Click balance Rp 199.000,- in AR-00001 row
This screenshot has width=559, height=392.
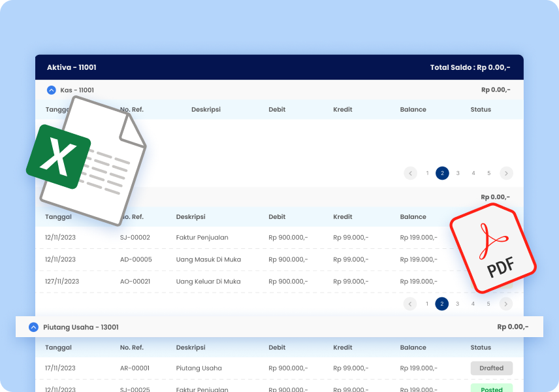tap(419, 368)
